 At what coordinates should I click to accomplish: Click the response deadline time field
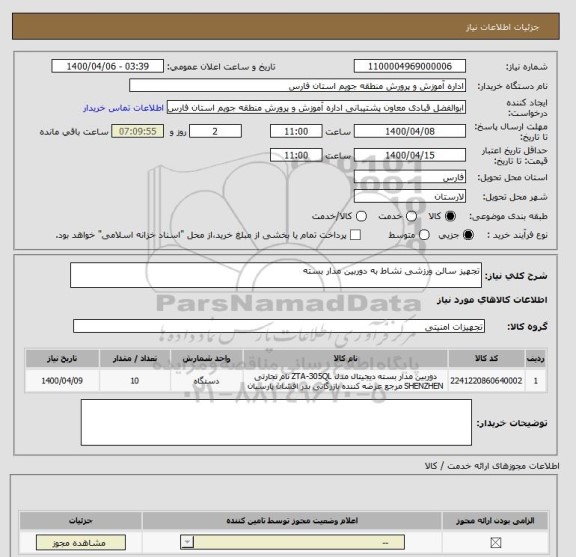(296, 131)
